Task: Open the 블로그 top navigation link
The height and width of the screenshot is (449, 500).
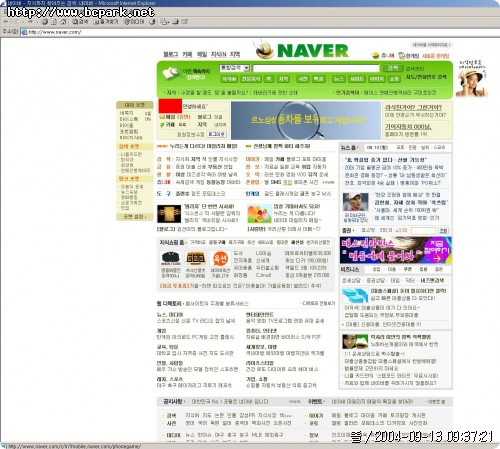Action: point(171,54)
